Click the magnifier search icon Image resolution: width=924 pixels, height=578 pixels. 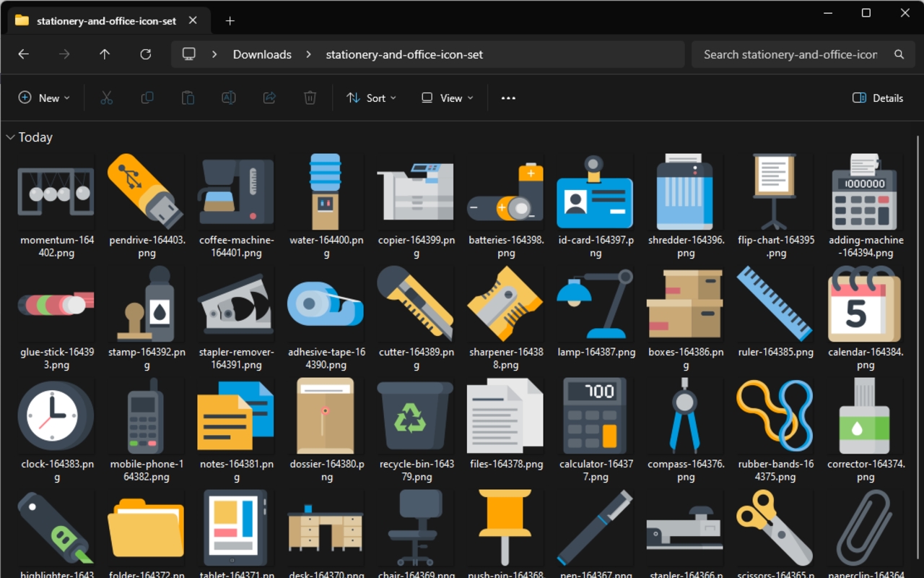click(x=899, y=54)
